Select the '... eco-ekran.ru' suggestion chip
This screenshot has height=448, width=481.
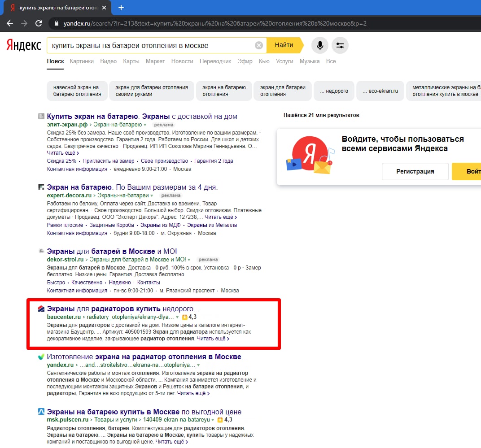[380, 91]
